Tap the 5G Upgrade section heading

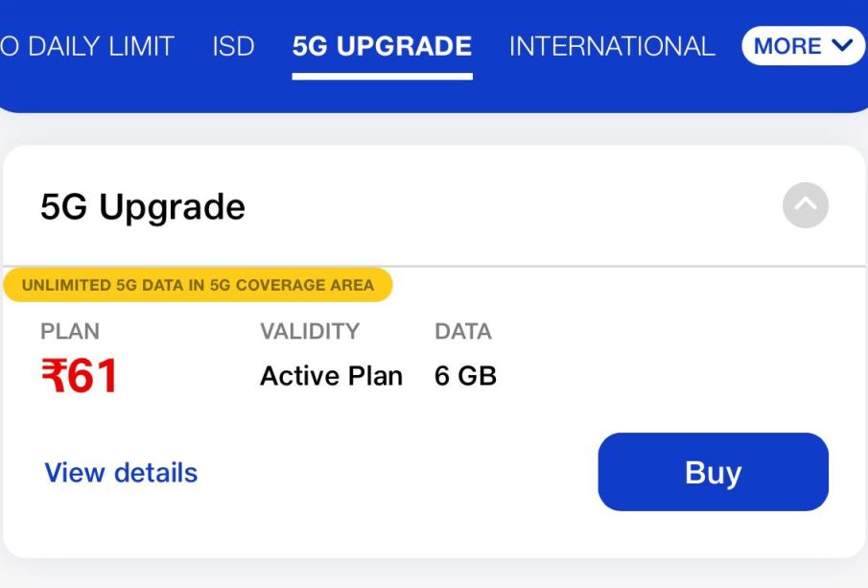click(x=143, y=207)
